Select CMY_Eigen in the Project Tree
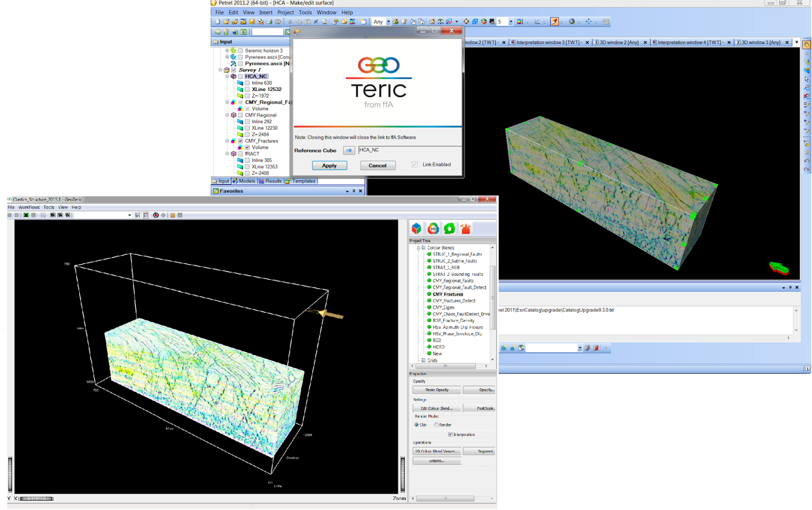 444,307
